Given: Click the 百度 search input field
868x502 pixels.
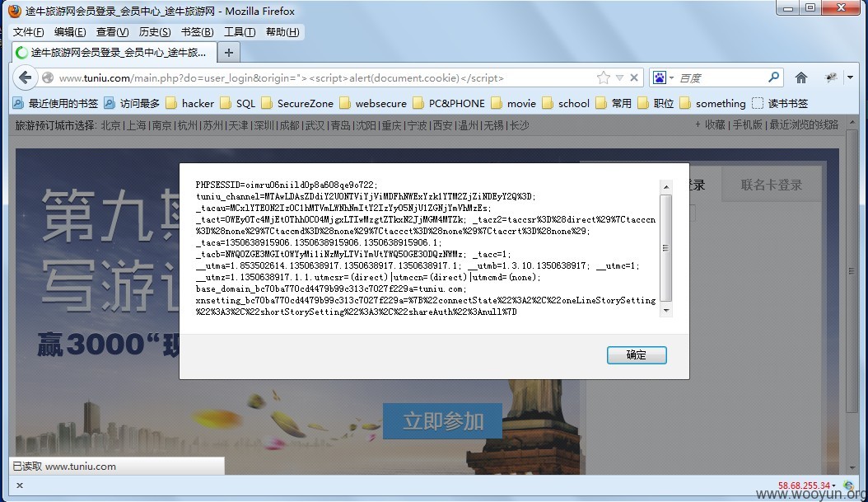Looking at the screenshot, I should coord(721,78).
